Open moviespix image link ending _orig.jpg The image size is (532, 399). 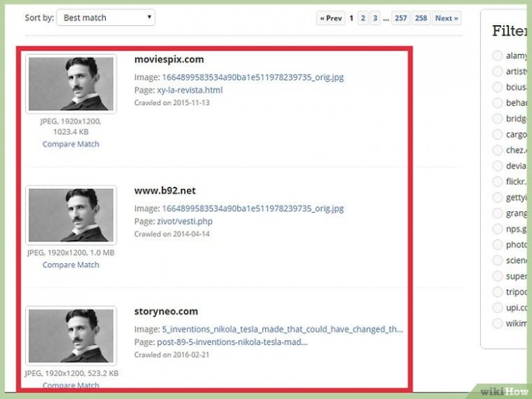click(x=253, y=78)
